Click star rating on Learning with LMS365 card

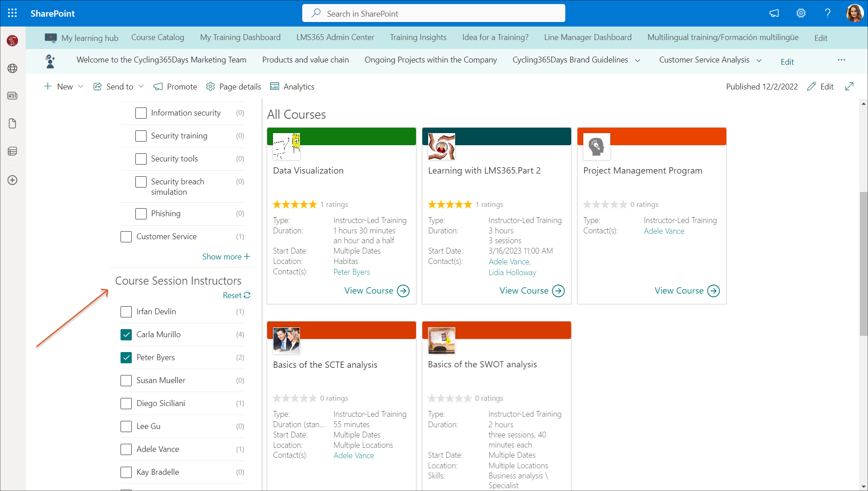click(450, 205)
